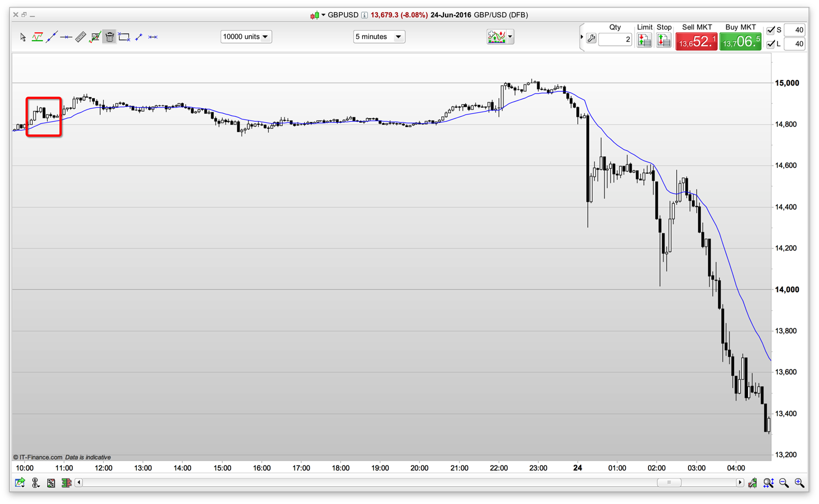Select the rectangle drawing tool
819x504 pixels.
[x=124, y=37]
